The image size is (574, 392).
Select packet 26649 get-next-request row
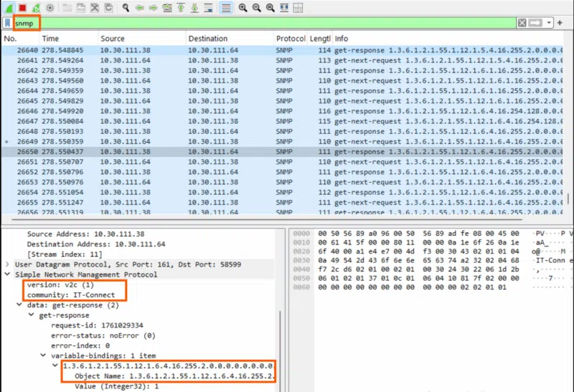click(282, 141)
